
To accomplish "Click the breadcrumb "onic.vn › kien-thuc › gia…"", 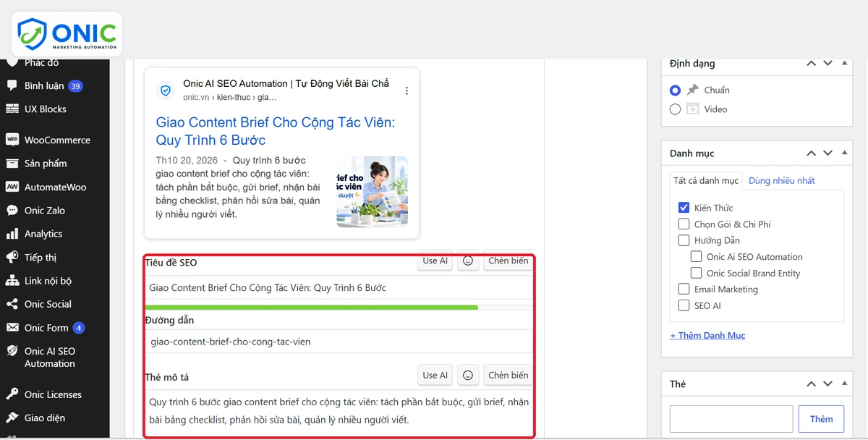I will [230, 97].
